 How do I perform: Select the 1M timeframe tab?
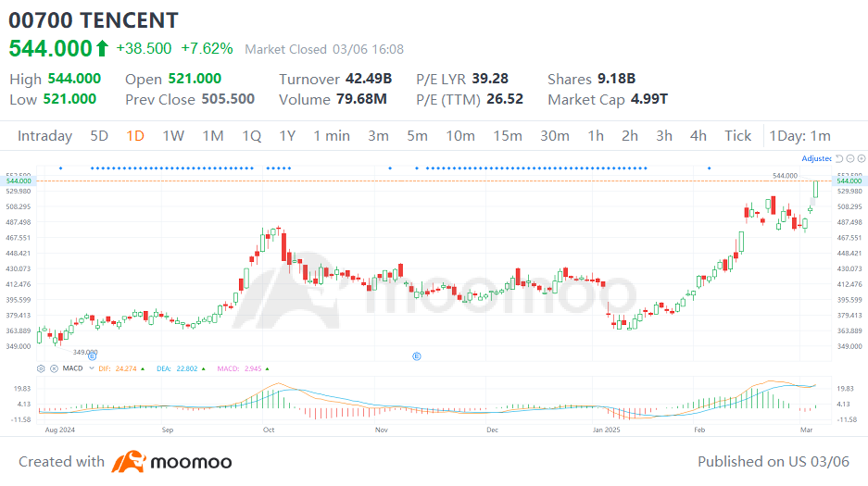[213, 136]
